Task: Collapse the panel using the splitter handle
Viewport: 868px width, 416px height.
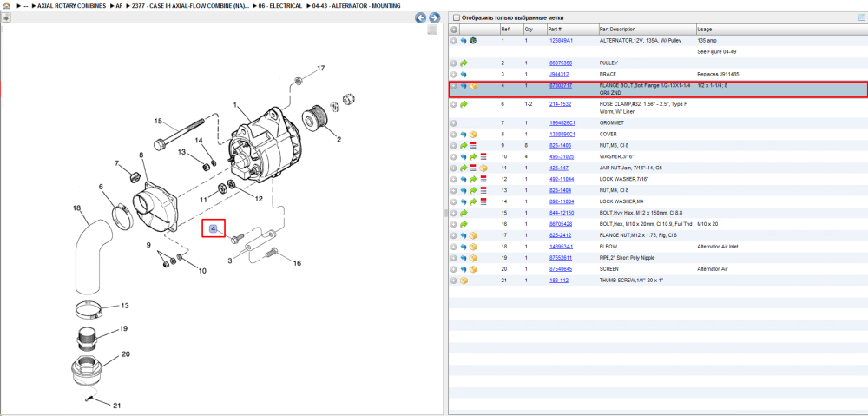Action: (x=445, y=213)
